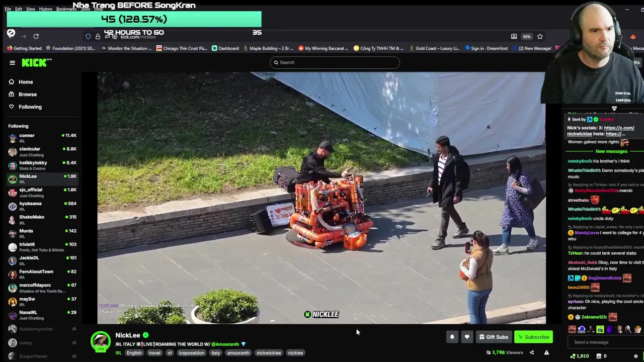
Task: Click the Gift Subs button
Action: pos(494,337)
